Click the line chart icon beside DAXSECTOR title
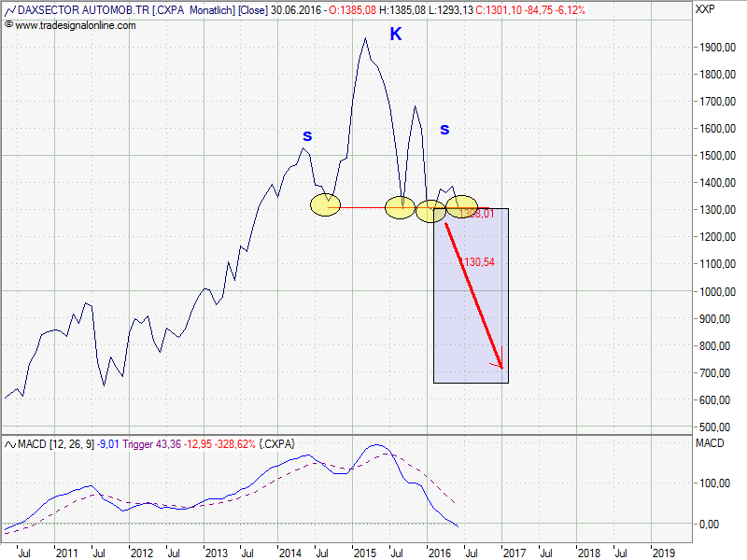The image size is (747, 560). (9, 9)
